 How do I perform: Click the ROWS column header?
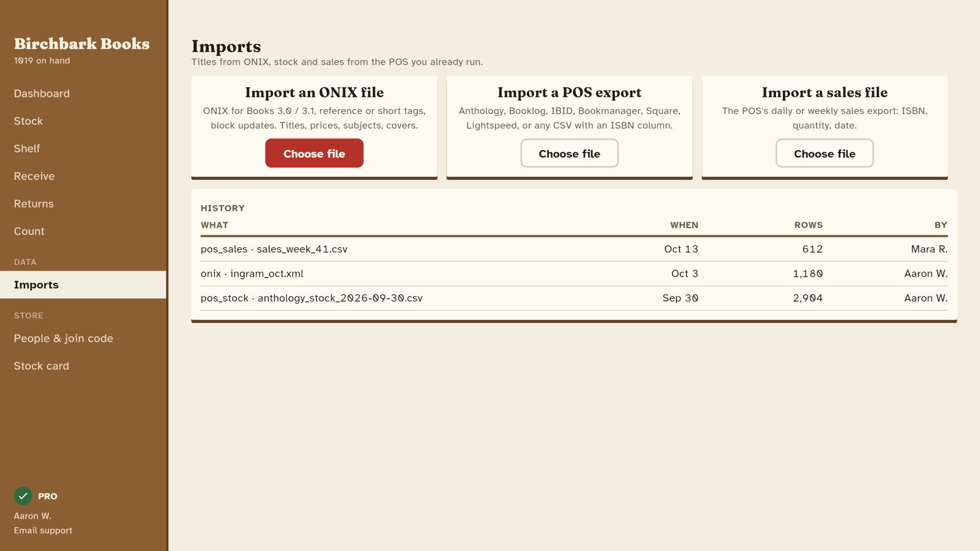pos(809,225)
